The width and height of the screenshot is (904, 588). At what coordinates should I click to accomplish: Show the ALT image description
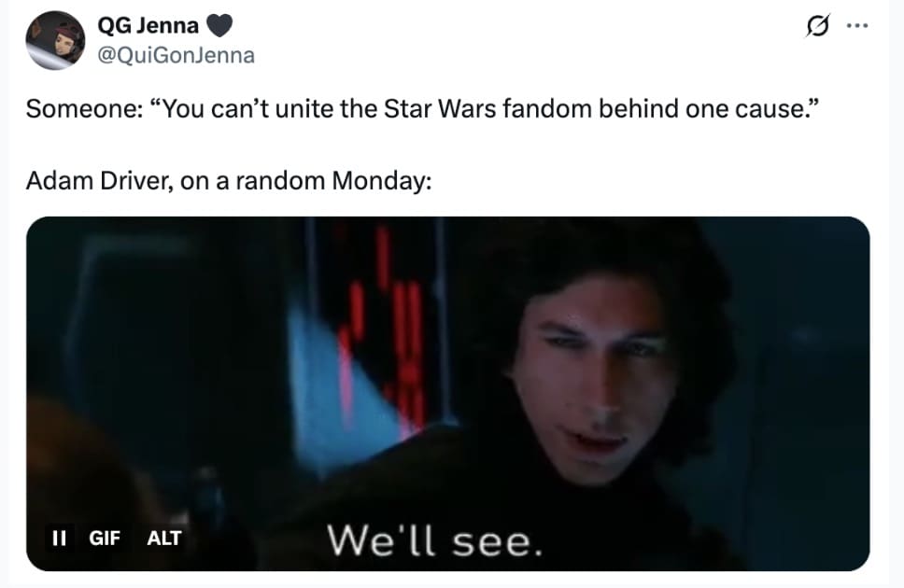[x=164, y=538]
